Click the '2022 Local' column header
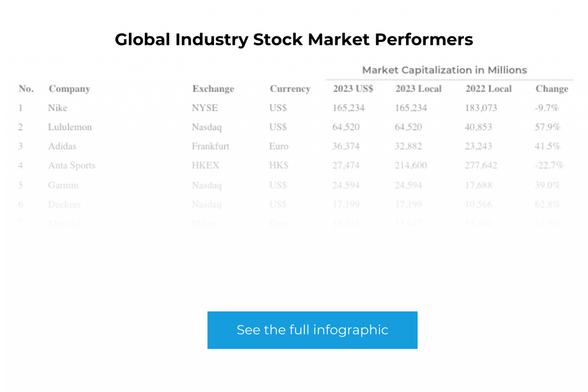This screenshot has height=392, width=588. point(488,89)
